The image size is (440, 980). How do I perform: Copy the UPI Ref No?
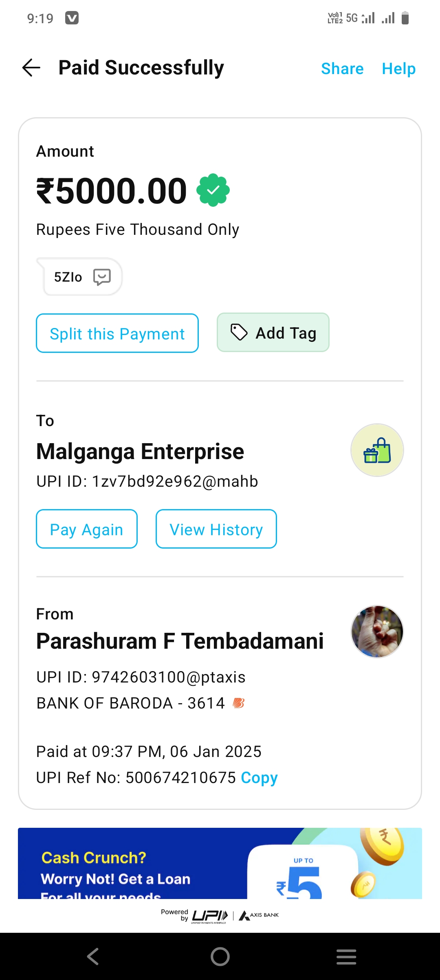point(259,778)
